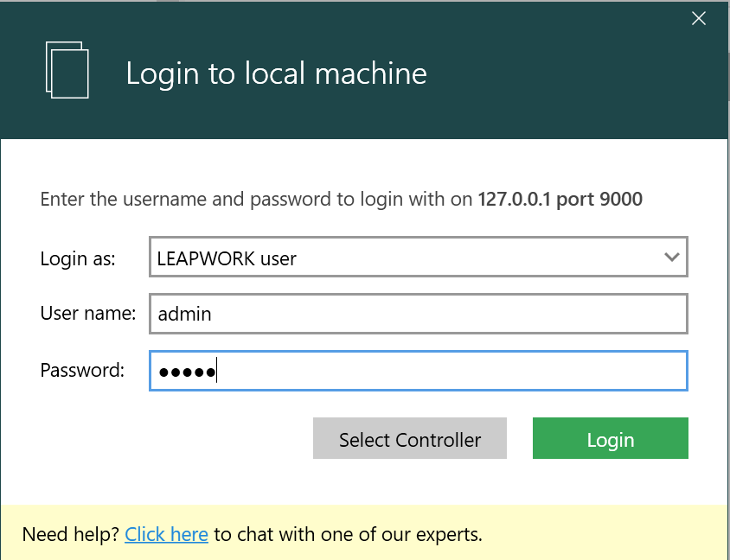
Task: Click 'to chat with one of our experts' text
Action: (348, 534)
